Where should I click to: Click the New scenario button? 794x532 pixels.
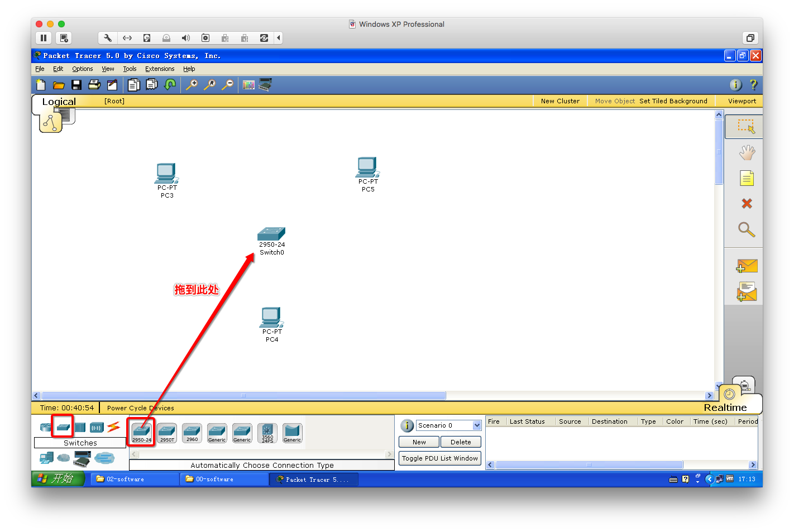(x=419, y=442)
